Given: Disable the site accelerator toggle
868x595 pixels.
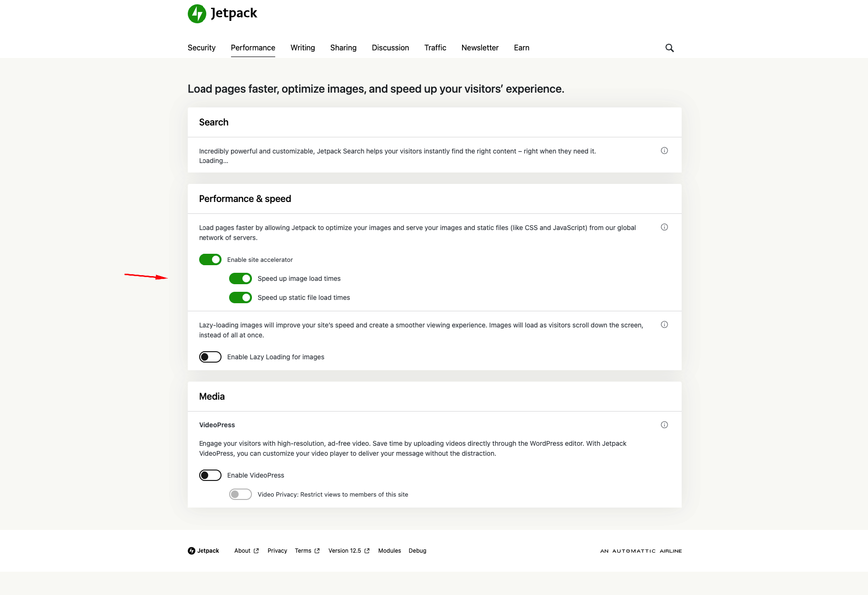Looking at the screenshot, I should point(210,259).
